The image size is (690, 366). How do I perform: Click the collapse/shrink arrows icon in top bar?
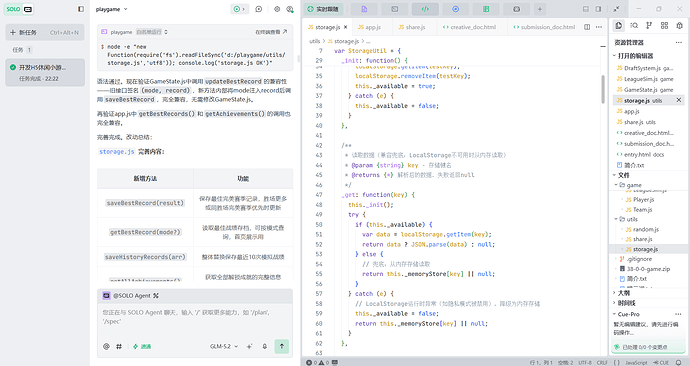tap(617, 9)
